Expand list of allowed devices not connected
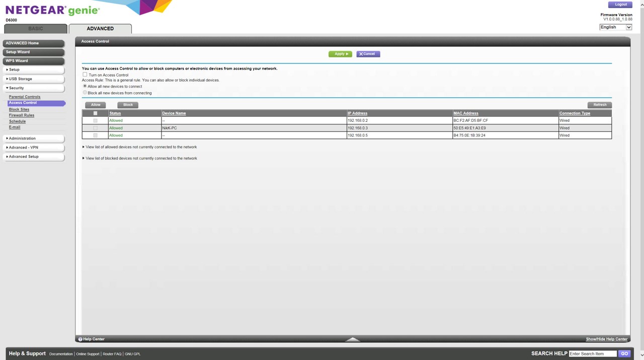 pyautogui.click(x=140, y=147)
